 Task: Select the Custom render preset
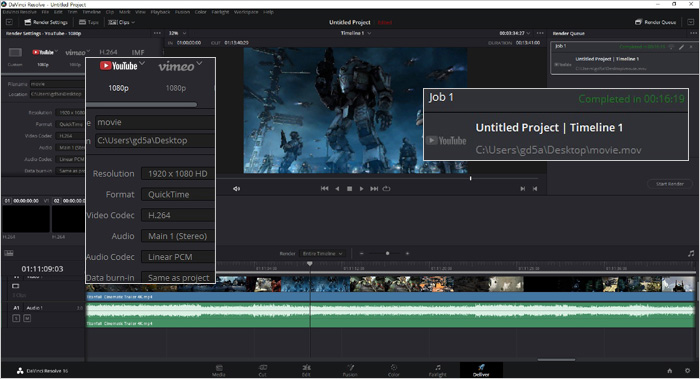tap(15, 56)
